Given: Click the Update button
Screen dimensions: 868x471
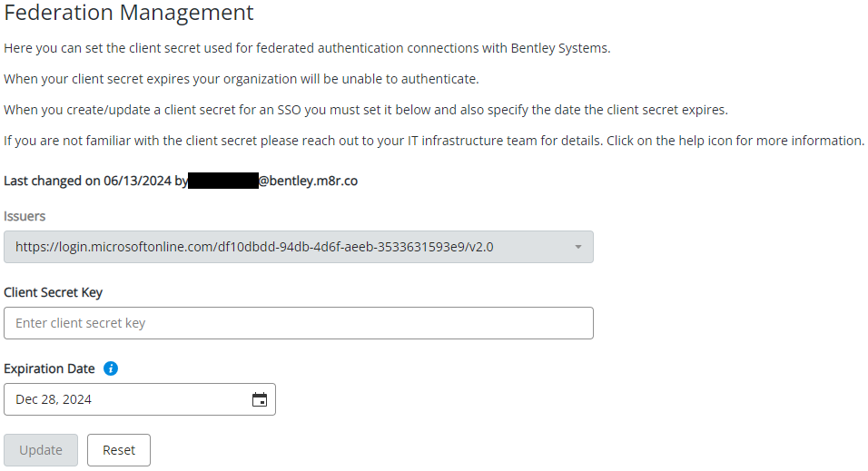Looking at the screenshot, I should [41, 450].
